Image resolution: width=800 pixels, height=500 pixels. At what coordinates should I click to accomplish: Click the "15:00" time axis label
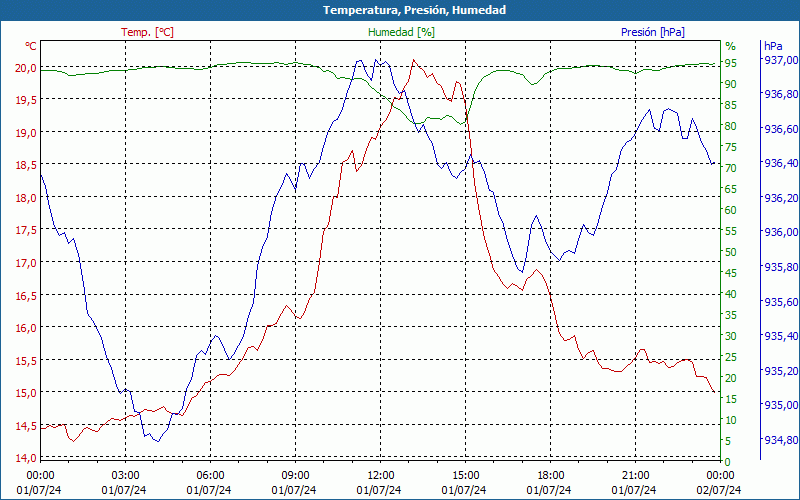(465, 476)
